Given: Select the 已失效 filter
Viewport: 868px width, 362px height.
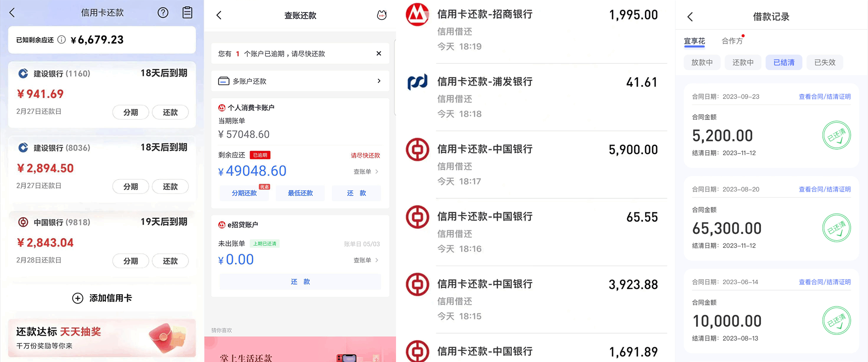Looking at the screenshot, I should coord(825,62).
